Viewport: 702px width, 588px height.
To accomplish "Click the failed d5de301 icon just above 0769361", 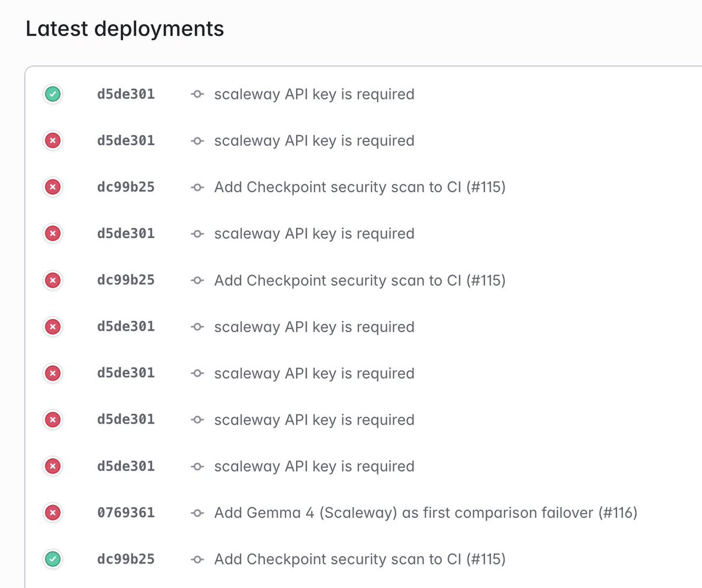I will point(53,467).
